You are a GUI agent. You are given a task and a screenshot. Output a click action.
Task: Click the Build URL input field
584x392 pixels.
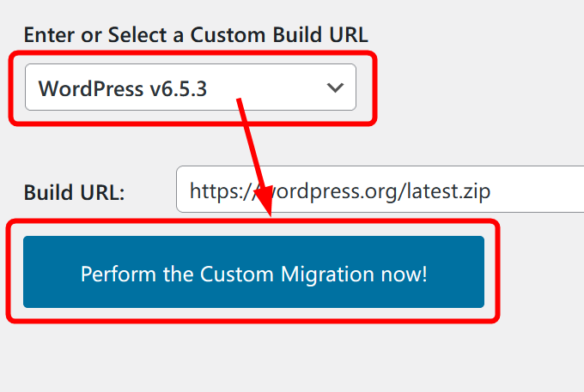tap(378, 190)
